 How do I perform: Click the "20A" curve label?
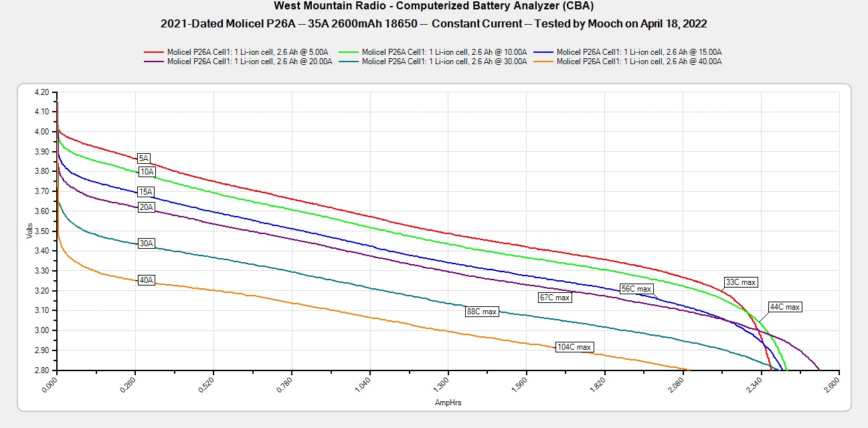point(147,207)
